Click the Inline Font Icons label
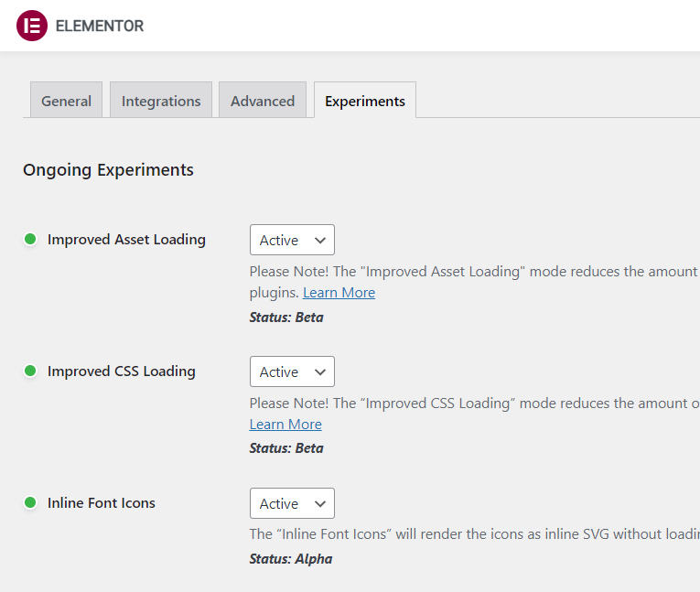The image size is (700, 592). (102, 503)
